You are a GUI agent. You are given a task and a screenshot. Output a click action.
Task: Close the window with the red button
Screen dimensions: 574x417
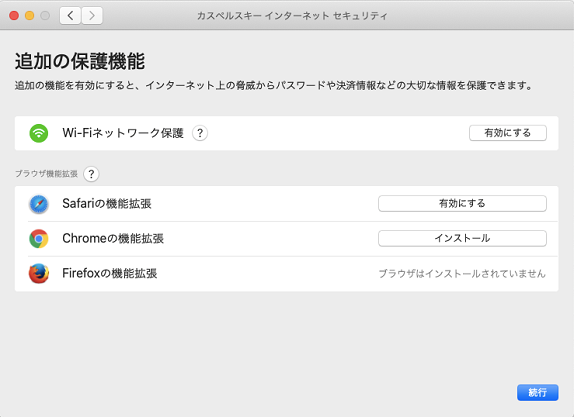point(14,16)
